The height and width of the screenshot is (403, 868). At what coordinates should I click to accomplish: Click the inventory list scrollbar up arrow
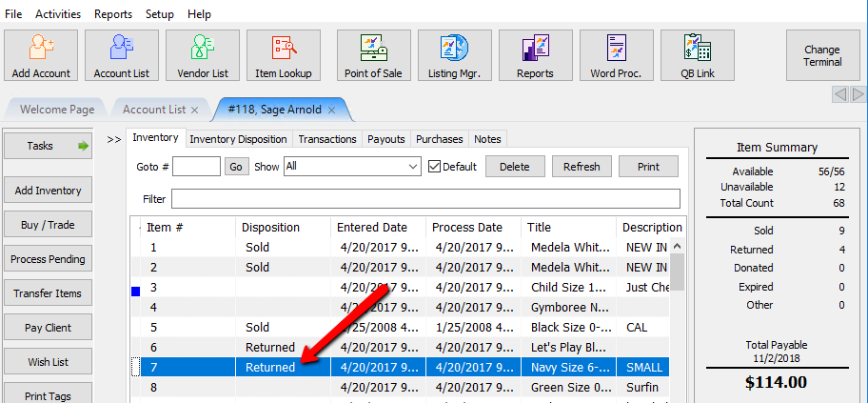[x=678, y=246]
